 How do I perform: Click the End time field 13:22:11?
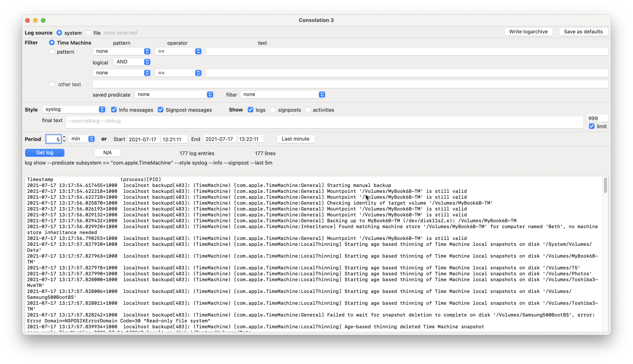point(251,139)
